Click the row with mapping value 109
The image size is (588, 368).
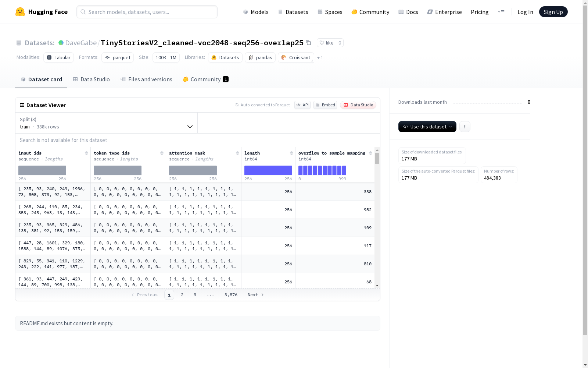[195, 228]
